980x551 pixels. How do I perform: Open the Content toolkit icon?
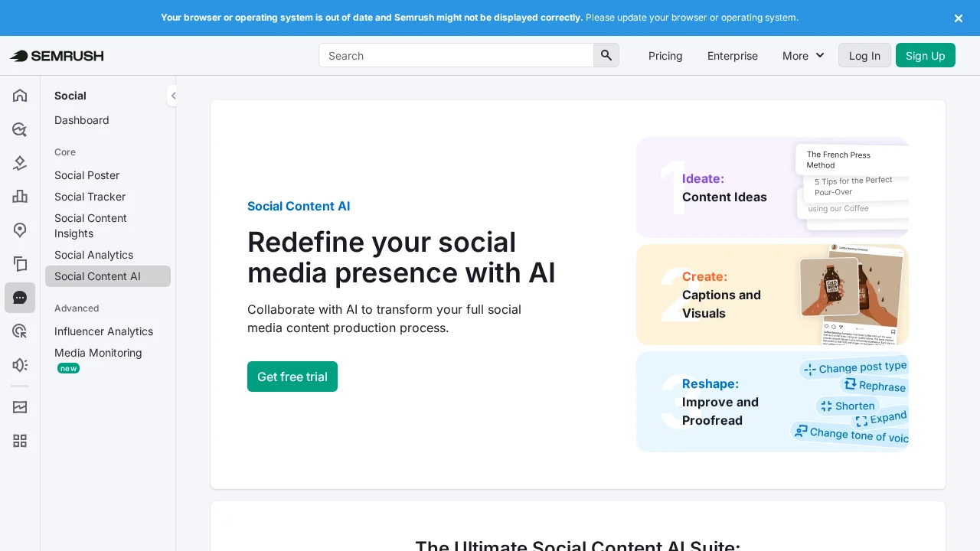pyautogui.click(x=20, y=264)
